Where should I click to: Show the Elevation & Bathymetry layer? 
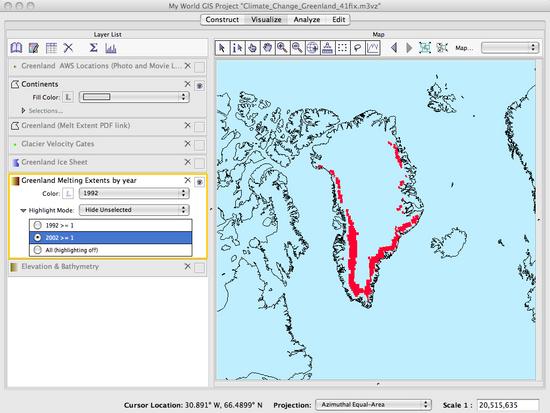[200, 268]
